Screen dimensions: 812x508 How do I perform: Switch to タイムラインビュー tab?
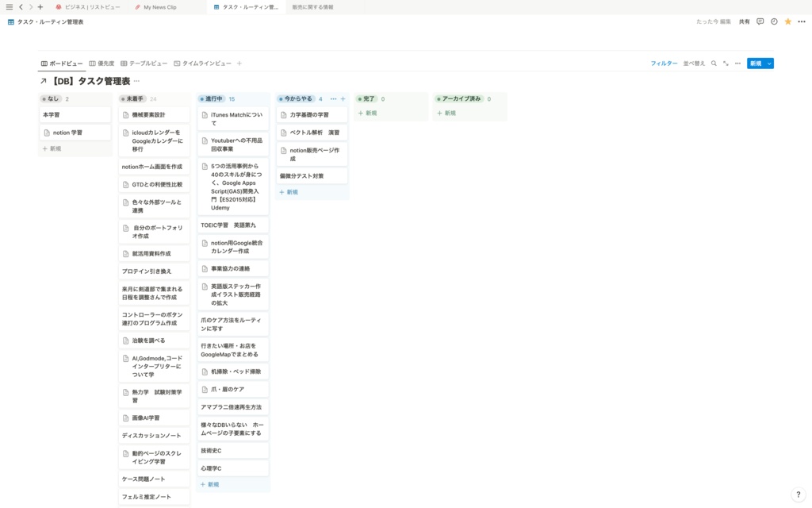202,63
